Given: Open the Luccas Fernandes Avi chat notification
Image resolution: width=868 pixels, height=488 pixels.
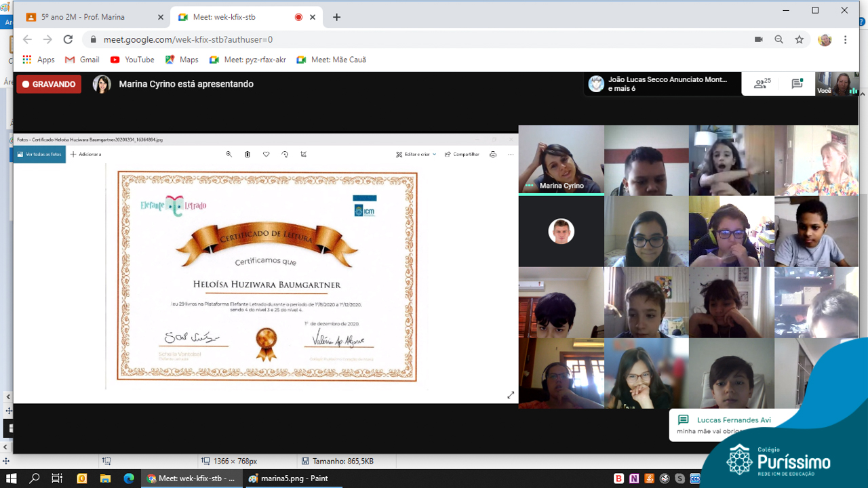Looking at the screenshot, I should pyautogui.click(x=726, y=425).
